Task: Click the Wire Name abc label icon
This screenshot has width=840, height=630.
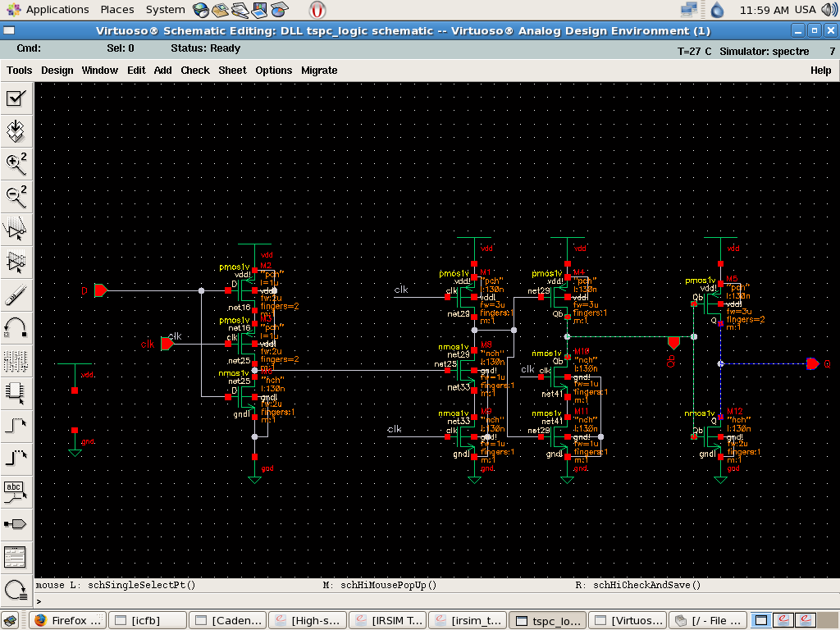Action: tap(16, 491)
